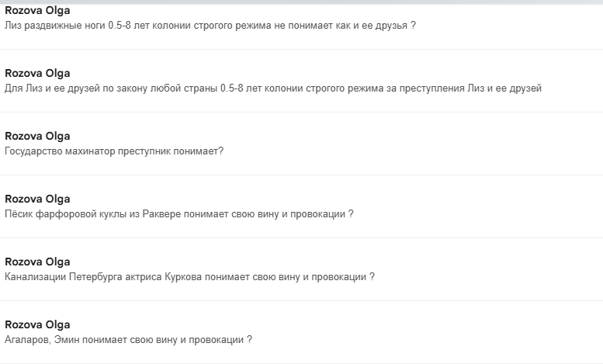
Task: Select the message starting 'Для Лиз и ее друзей'
Action: (x=273, y=88)
